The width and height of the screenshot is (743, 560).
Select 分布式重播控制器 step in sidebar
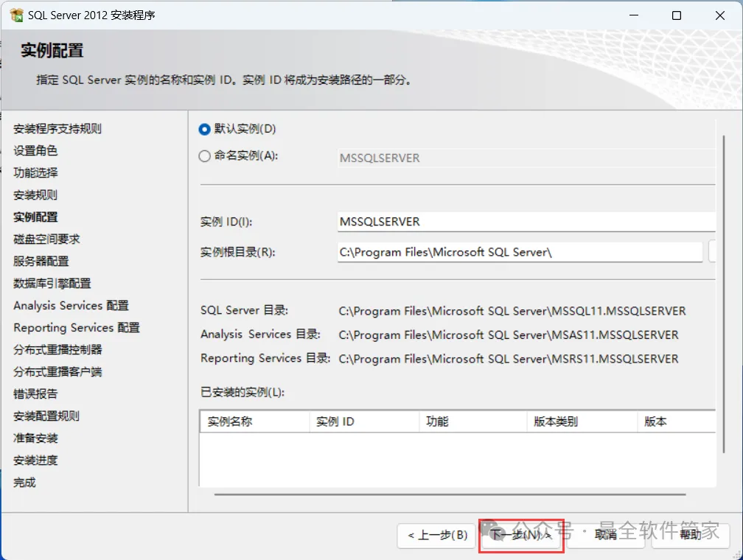(57, 350)
